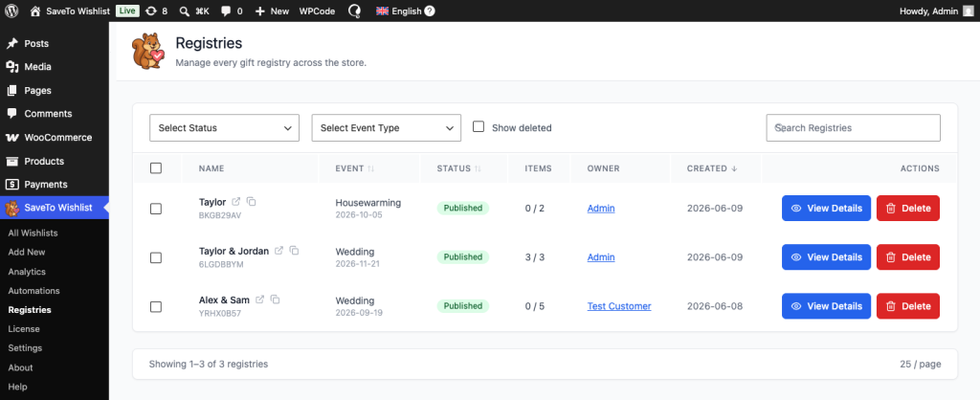980x400 pixels.
Task: Click the Admin avatar in top bar
Action: (x=969, y=11)
